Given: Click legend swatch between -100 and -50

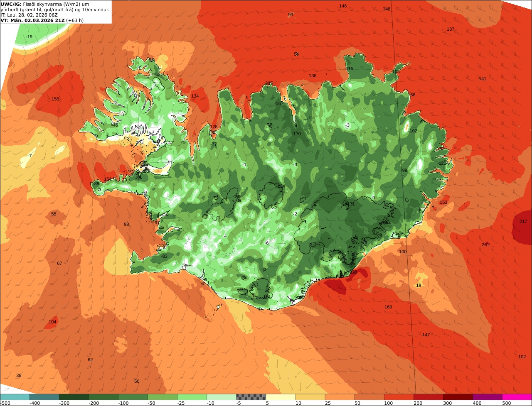Looking at the screenshot, I should click(133, 397).
